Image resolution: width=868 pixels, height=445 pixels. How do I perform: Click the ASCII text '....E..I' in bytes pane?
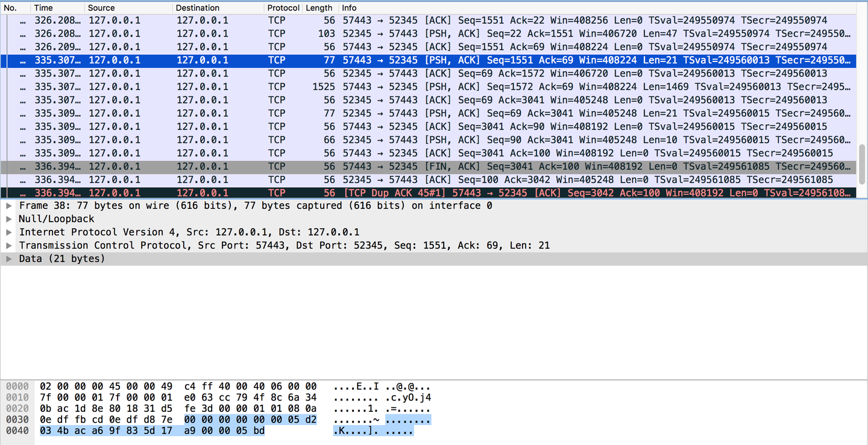pyautogui.click(x=357, y=386)
